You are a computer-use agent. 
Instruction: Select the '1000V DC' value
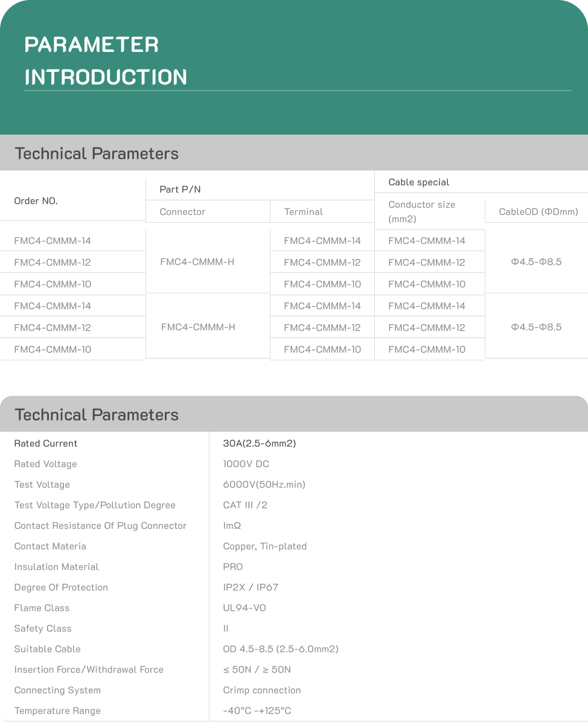(246, 464)
